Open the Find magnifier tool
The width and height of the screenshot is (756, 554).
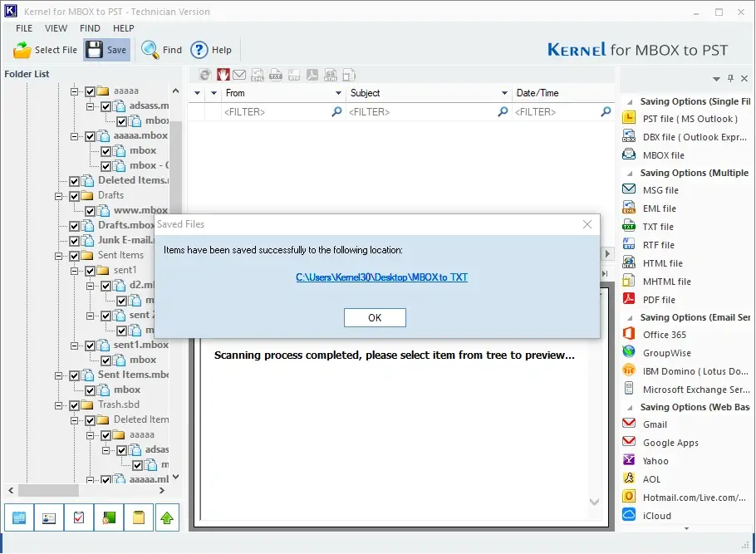[x=150, y=50]
